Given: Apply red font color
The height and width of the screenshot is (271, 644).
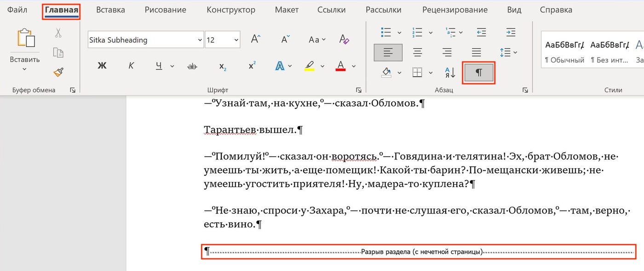Looking at the screenshot, I should coord(341,66).
